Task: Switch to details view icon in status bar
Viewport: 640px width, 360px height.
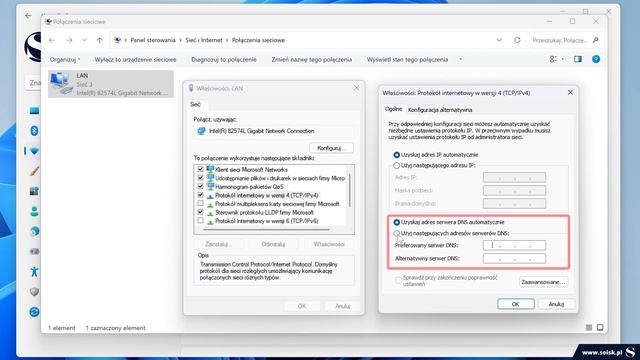Action: 589,327
